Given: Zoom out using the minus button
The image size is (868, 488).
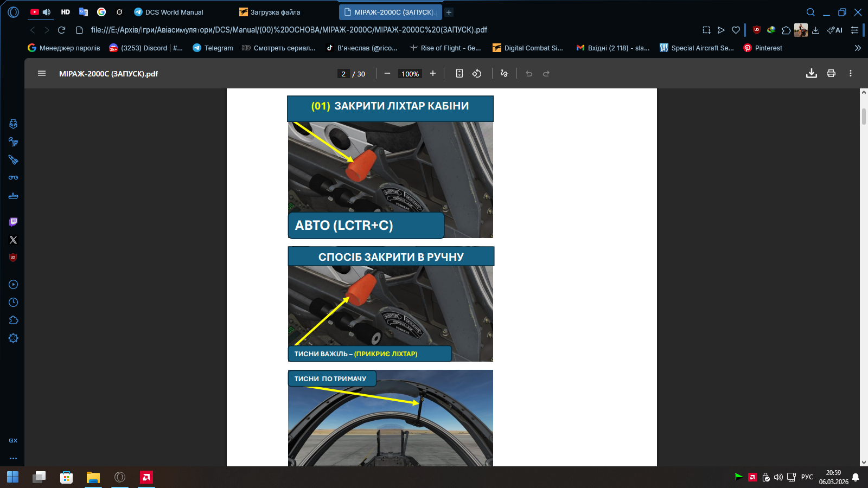Looking at the screenshot, I should tap(387, 74).
